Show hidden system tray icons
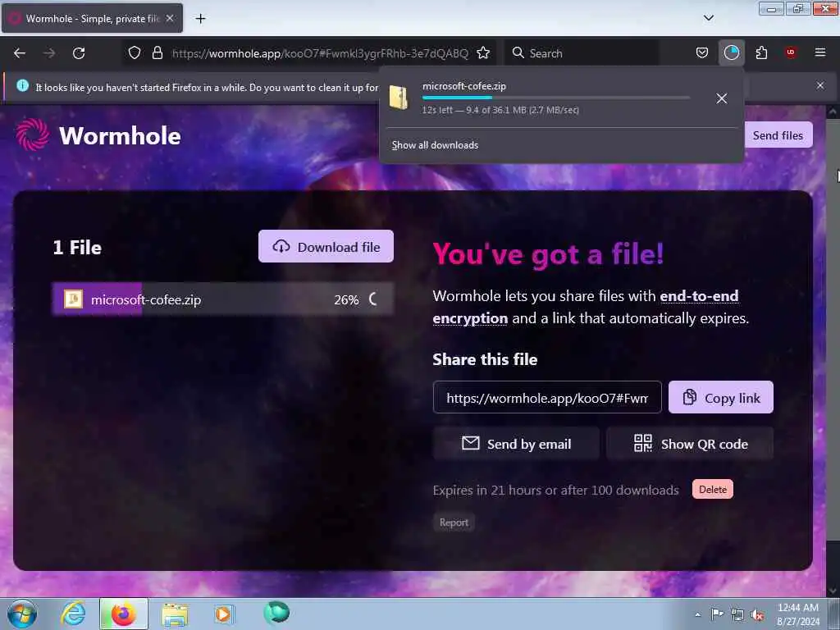The image size is (840, 630). click(697, 614)
